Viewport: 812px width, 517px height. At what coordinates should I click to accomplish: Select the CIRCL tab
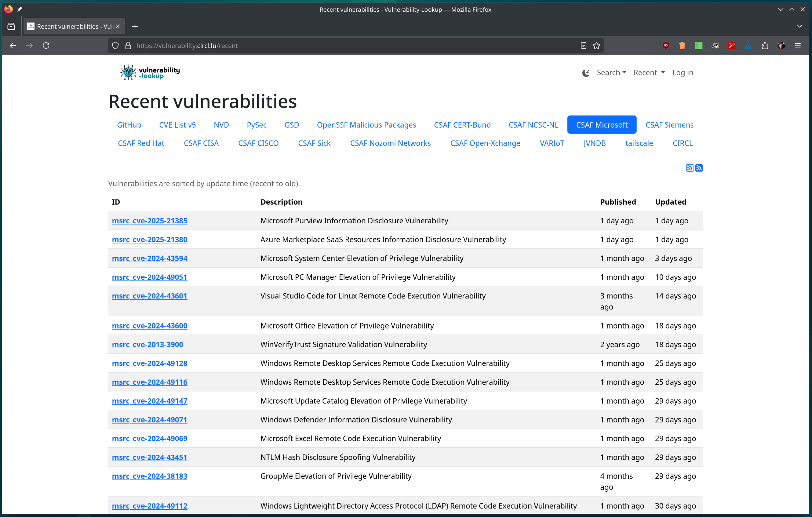682,143
